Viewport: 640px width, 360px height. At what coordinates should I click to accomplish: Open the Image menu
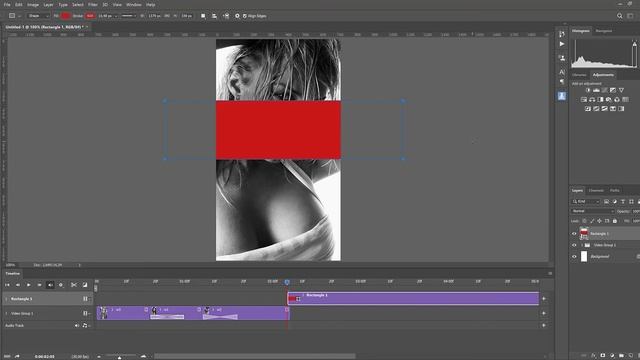point(33,4)
